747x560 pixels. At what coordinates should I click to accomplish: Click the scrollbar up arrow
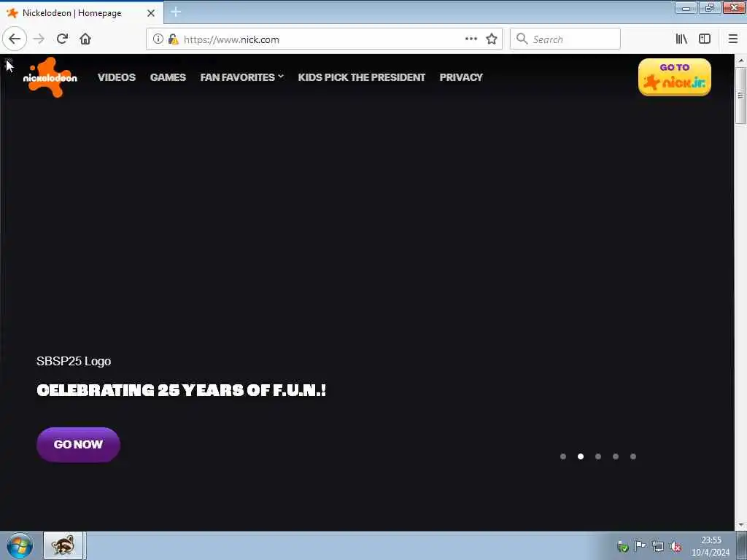[740, 61]
